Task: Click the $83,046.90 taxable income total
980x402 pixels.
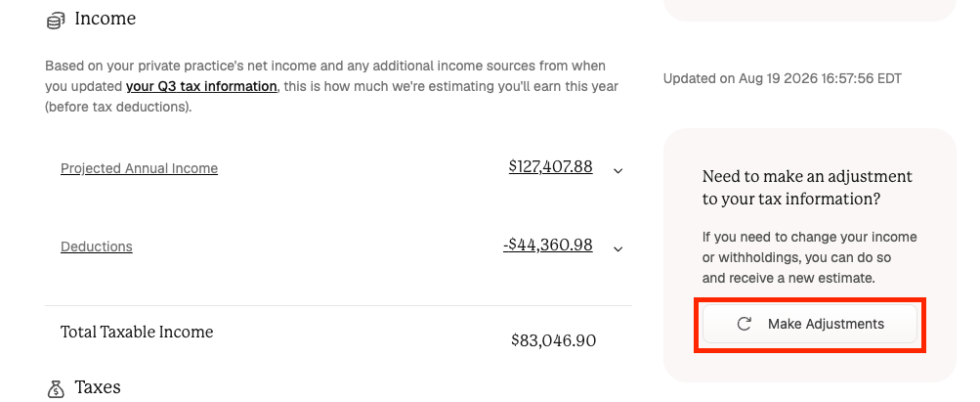Action: [x=553, y=340]
